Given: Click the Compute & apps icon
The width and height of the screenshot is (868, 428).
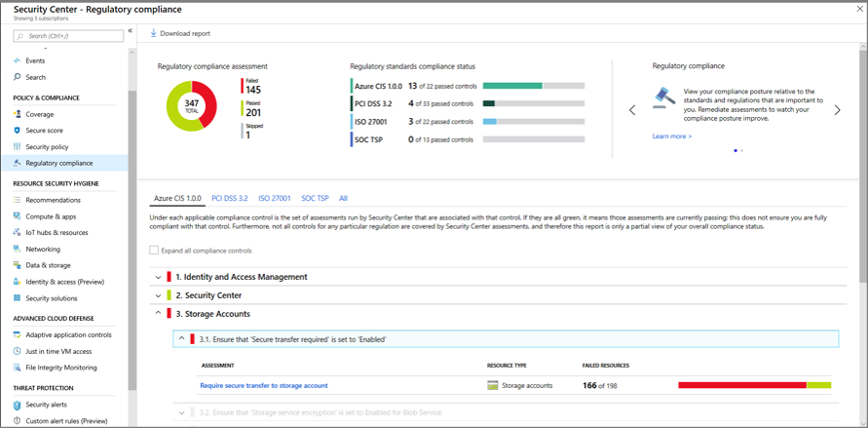Looking at the screenshot, I should click(x=18, y=216).
